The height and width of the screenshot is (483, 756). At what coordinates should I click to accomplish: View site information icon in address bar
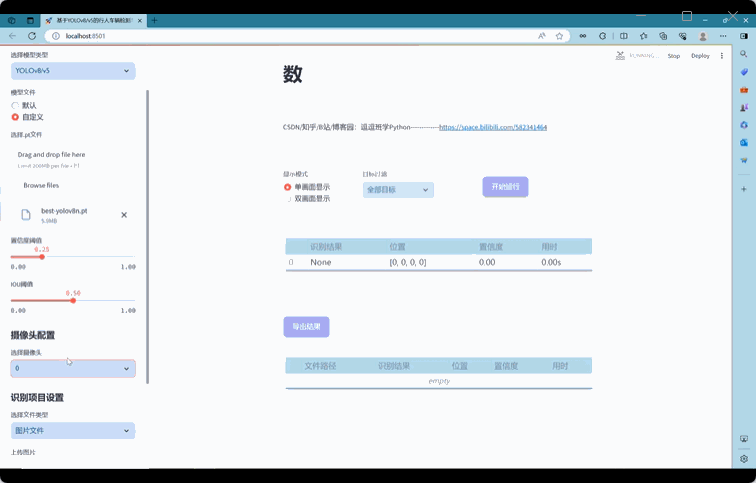(x=55, y=36)
